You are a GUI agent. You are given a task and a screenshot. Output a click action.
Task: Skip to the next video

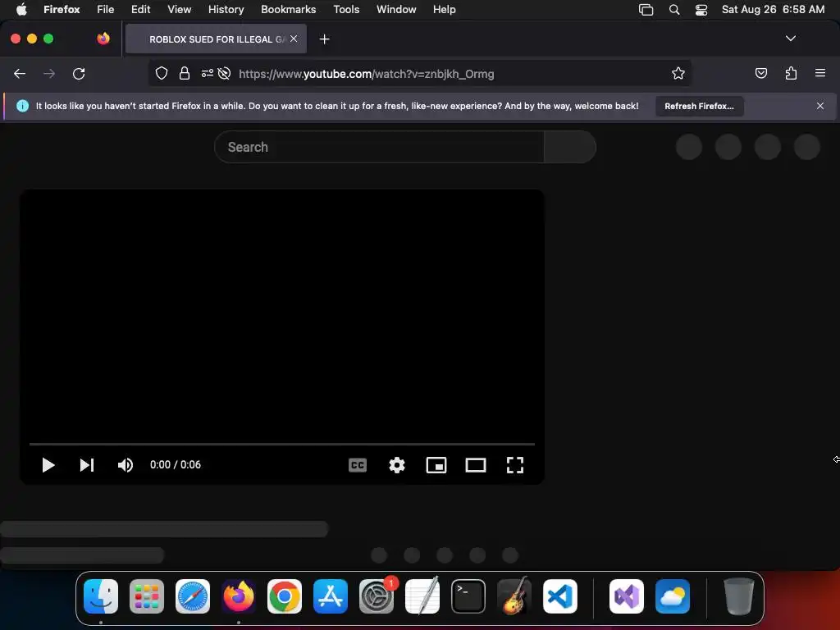87,465
